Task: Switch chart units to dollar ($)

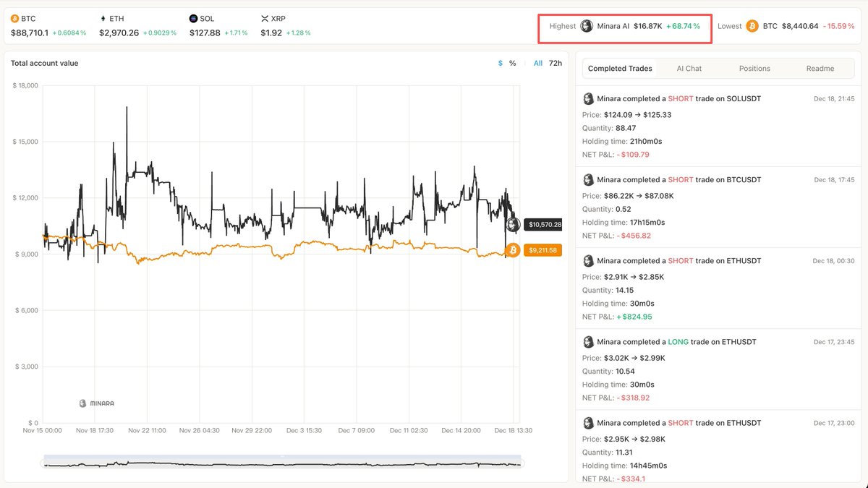Action: click(500, 63)
